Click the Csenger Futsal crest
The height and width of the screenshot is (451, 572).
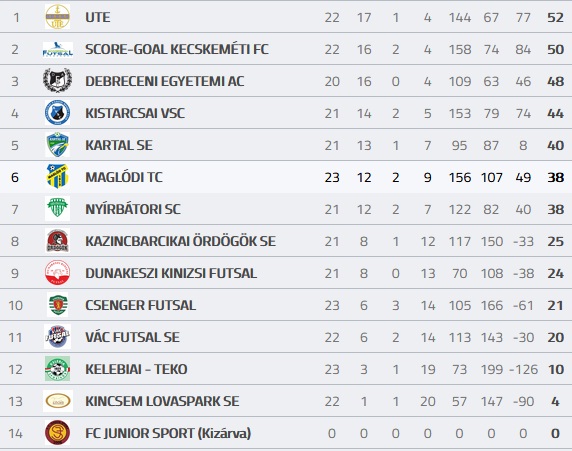click(57, 305)
